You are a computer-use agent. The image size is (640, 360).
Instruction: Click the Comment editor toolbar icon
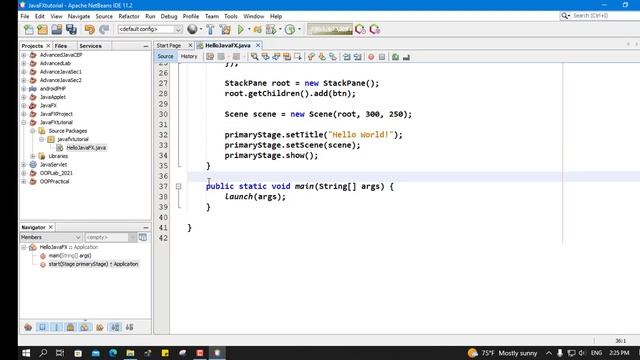395,57
